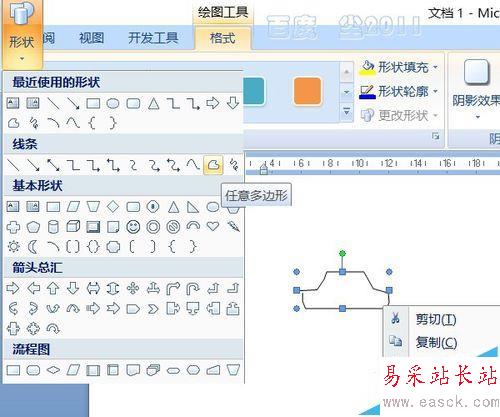The image size is (500, 417).
Task: Insert the smiley face shape
Action: tap(133, 227)
